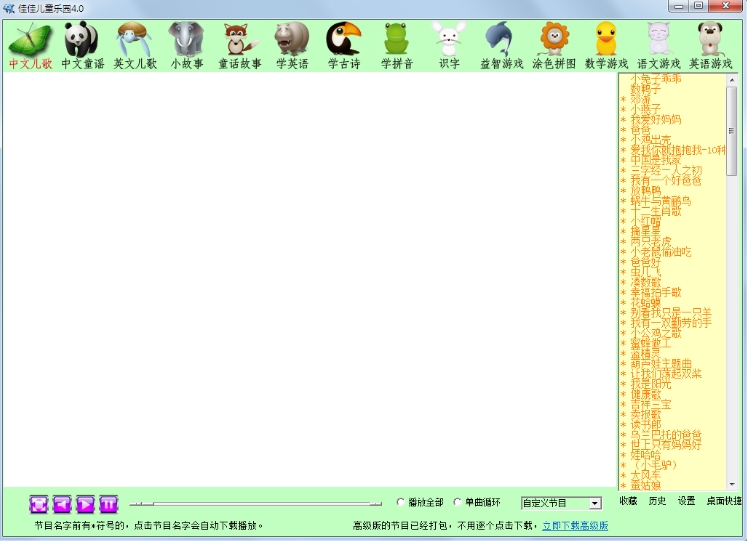Open 中文儿歌 butterfly category
The image size is (747, 541).
[30, 46]
